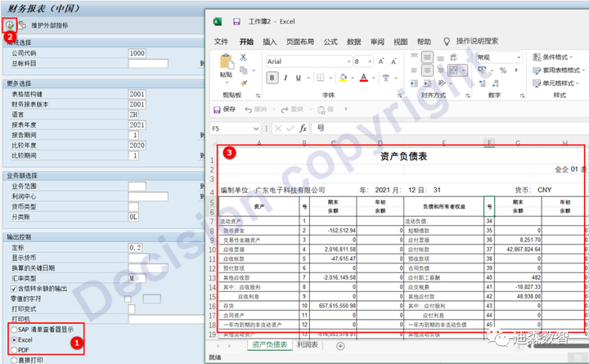Toggle 含结转余额的输出 checkbox
This screenshot has height=364, width=589.
click(x=14, y=289)
